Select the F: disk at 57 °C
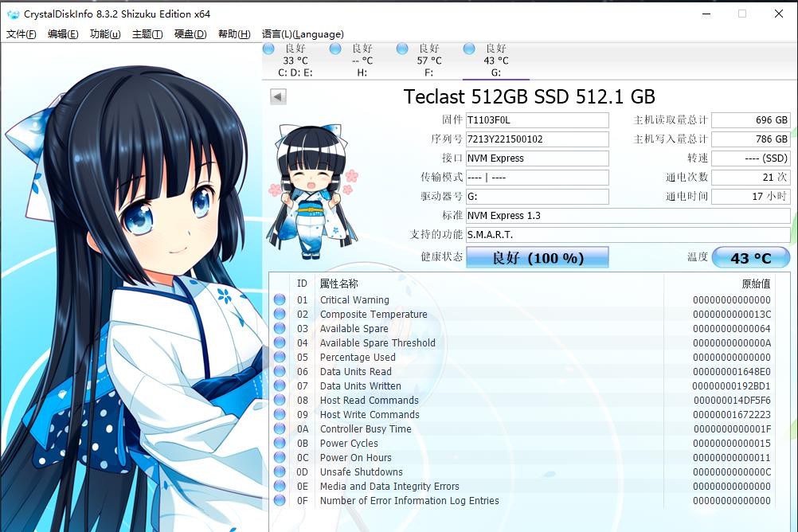Screen dimensions: 798x532 429,61
